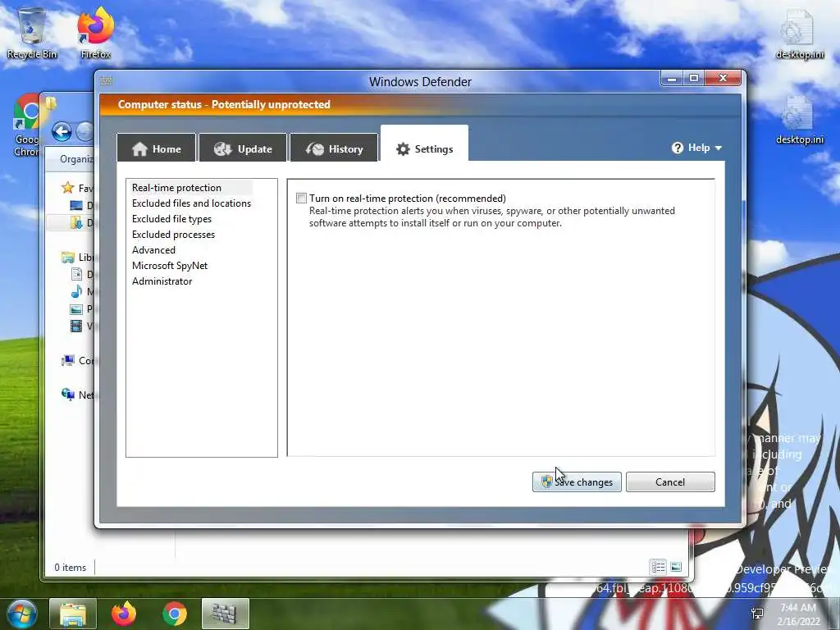Enable Turn on real-time protection checkbox

click(x=302, y=199)
